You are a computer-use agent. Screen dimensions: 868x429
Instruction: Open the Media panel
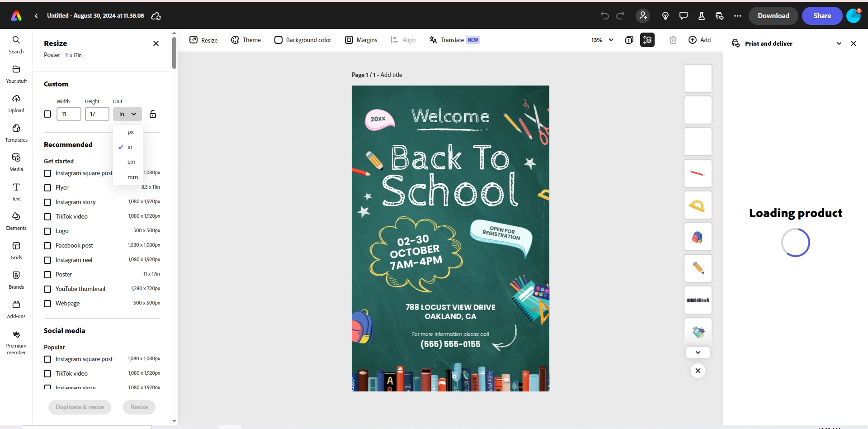(x=16, y=162)
